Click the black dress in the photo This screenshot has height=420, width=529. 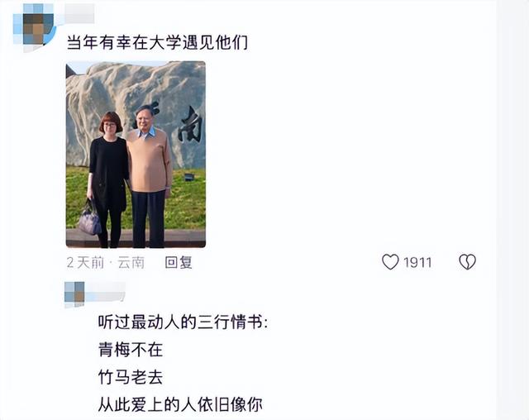point(108,174)
